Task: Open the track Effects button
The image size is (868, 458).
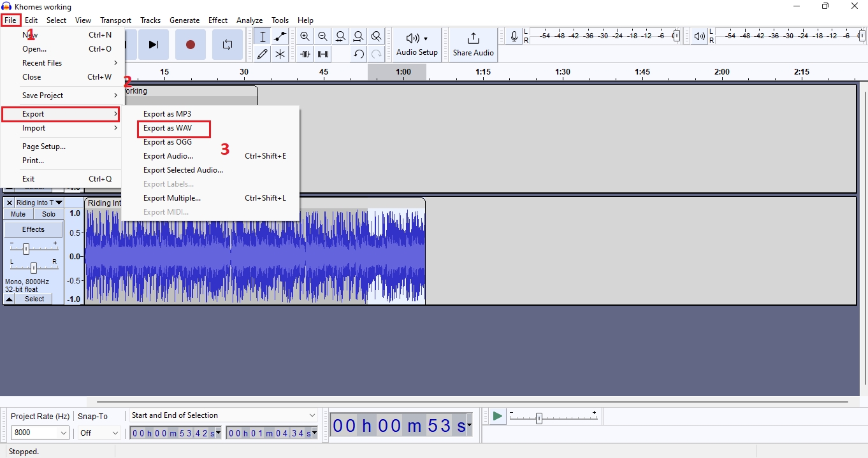Action: click(x=34, y=229)
